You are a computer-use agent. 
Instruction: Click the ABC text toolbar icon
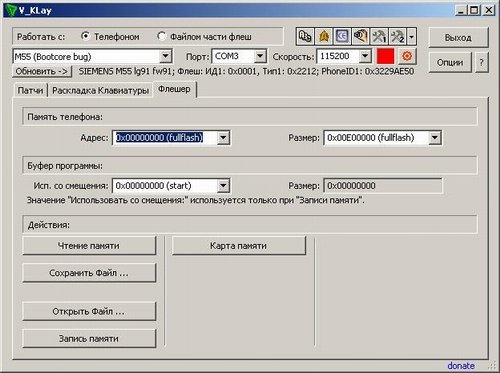(x=305, y=36)
